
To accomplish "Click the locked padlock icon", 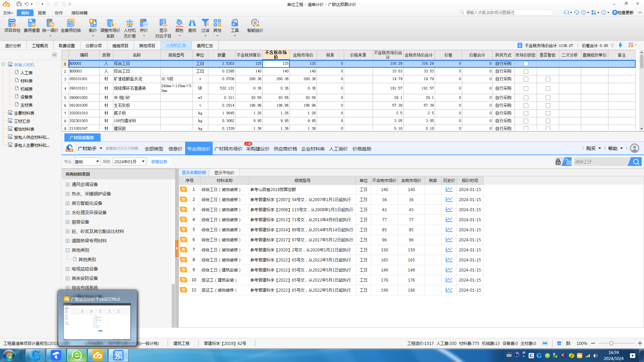I will [x=558, y=162].
